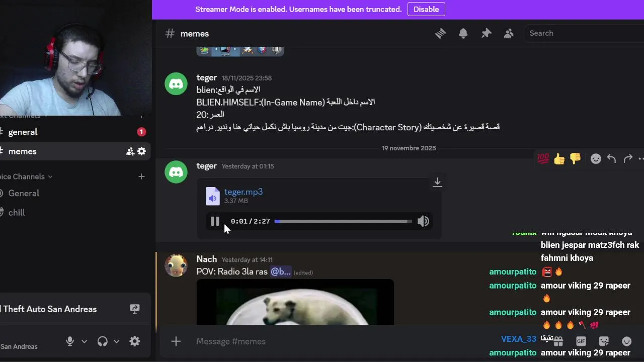644x362 pixels.
Task: Pause the teger.mp3 audio playback
Action: (215, 221)
